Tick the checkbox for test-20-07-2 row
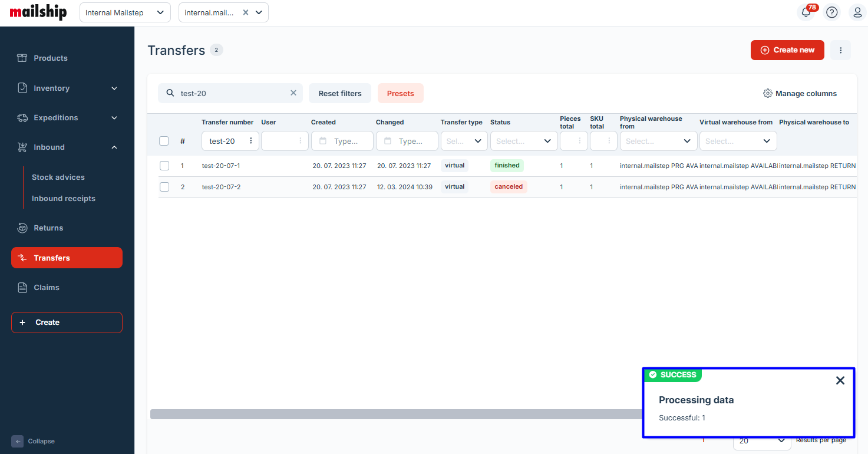The width and height of the screenshot is (868, 454). click(164, 187)
